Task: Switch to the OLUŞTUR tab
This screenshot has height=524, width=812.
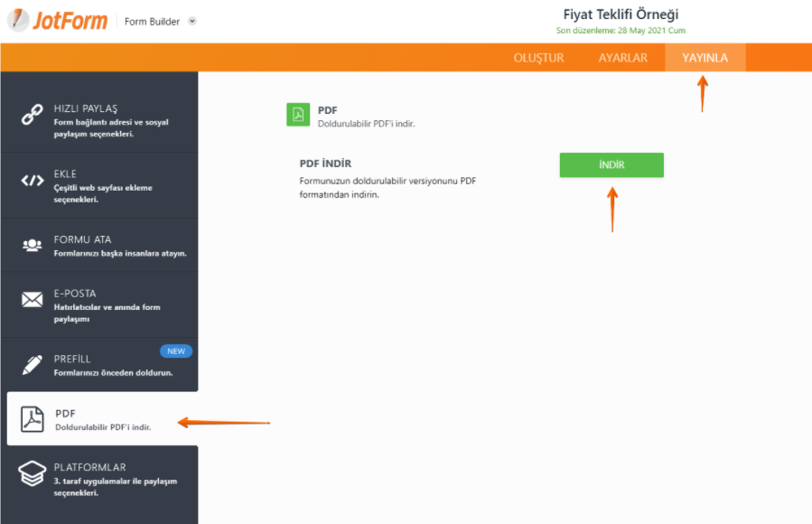Action: point(538,58)
